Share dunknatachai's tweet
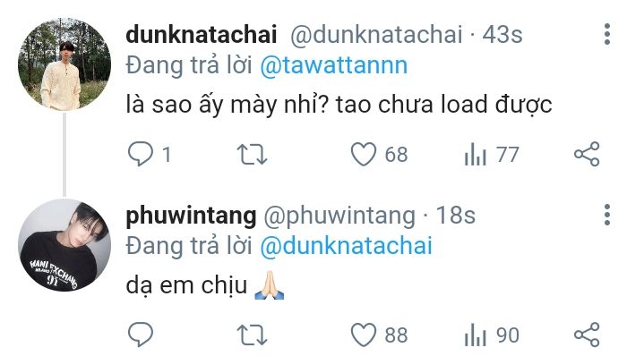 [x=587, y=154]
